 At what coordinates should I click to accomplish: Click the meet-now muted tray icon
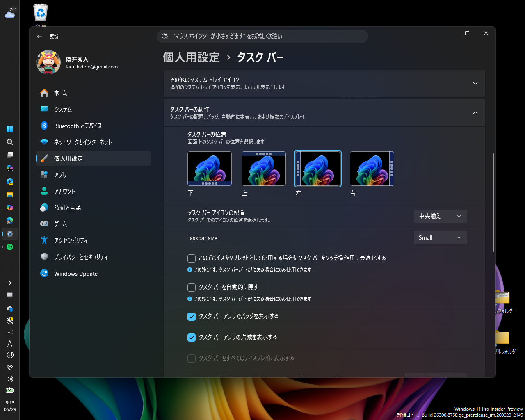10,320
